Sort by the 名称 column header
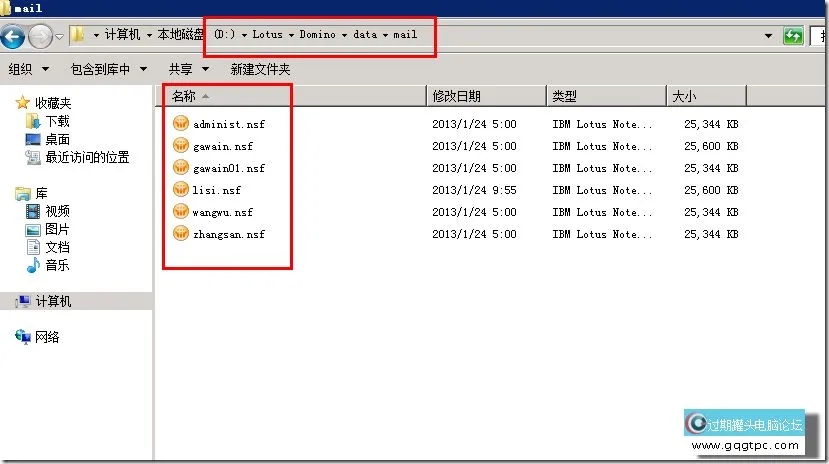Image resolution: width=829 pixels, height=464 pixels. [x=292, y=96]
